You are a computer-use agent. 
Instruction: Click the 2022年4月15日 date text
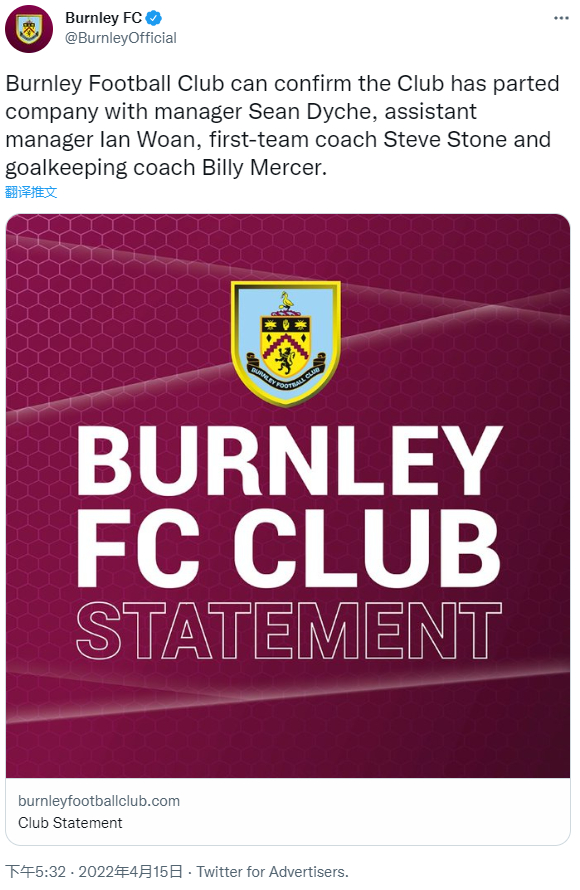131,872
